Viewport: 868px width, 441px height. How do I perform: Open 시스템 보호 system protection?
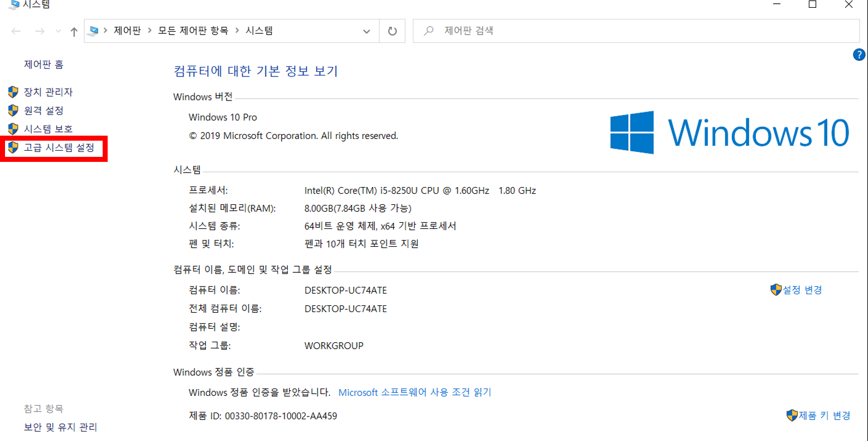48,129
